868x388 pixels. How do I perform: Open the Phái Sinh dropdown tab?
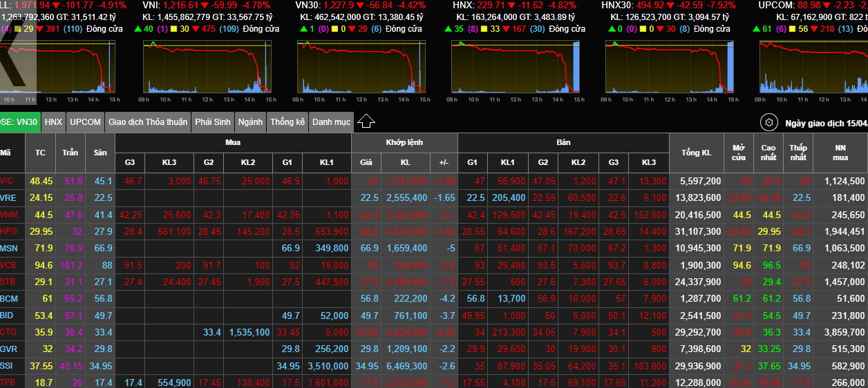pos(212,122)
